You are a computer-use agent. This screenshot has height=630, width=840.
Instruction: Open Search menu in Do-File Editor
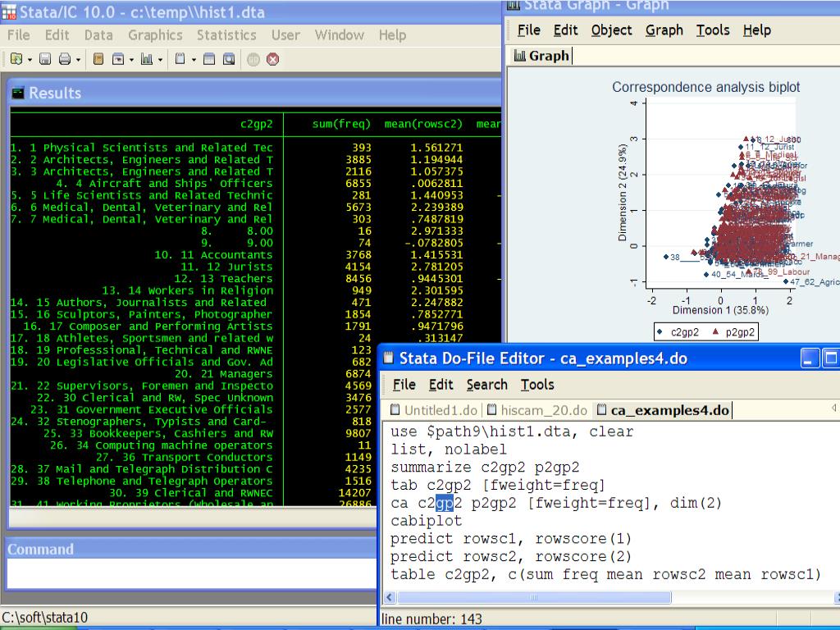(x=486, y=384)
